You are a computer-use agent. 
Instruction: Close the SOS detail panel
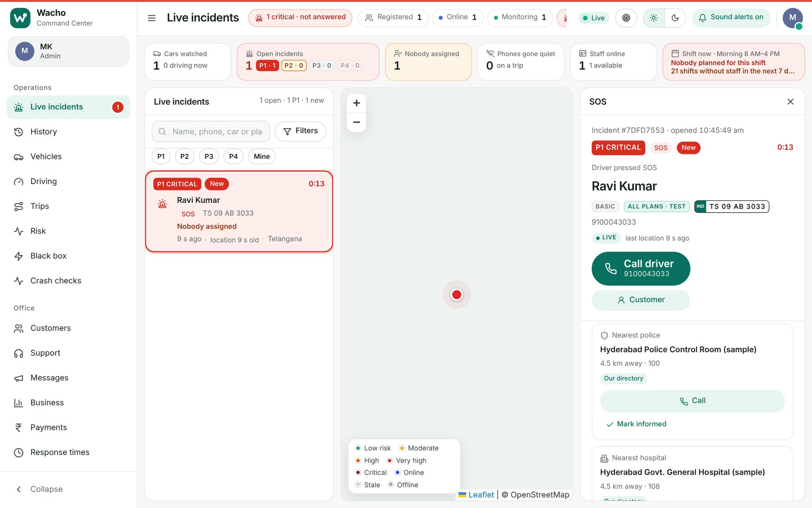(x=790, y=102)
